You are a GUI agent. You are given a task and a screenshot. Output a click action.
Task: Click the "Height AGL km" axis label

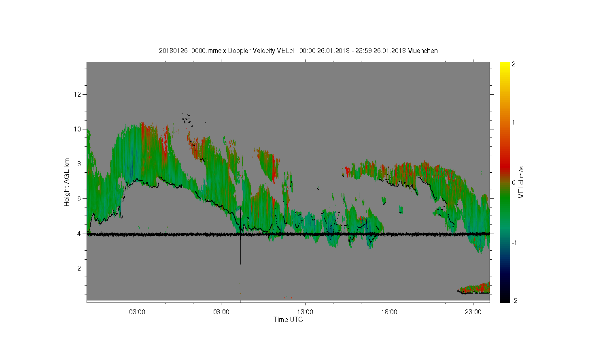click(x=67, y=182)
